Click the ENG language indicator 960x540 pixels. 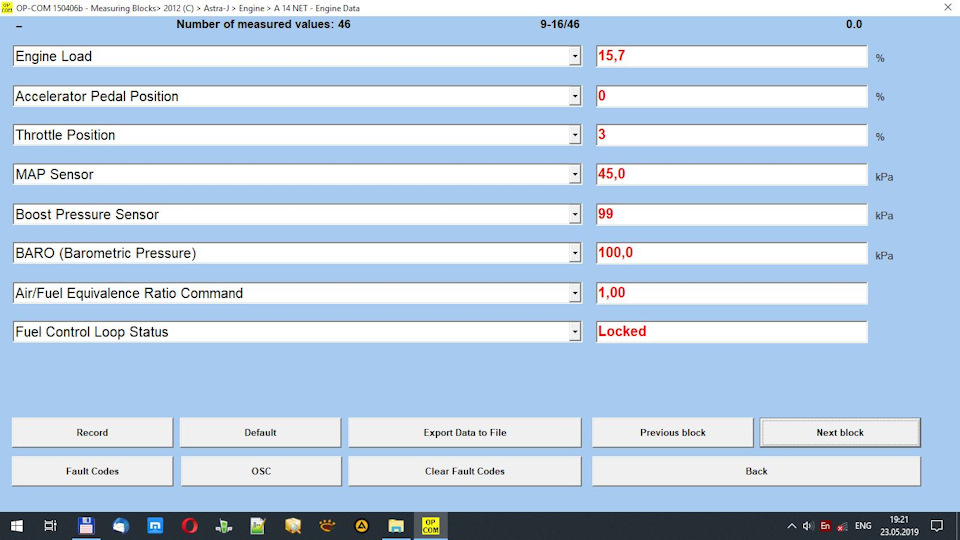point(862,525)
